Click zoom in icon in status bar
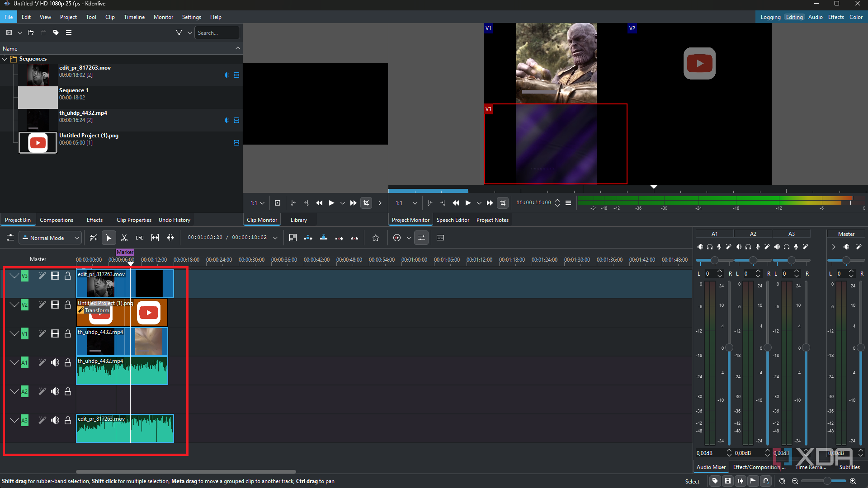This screenshot has width=868, height=488. coord(853,481)
